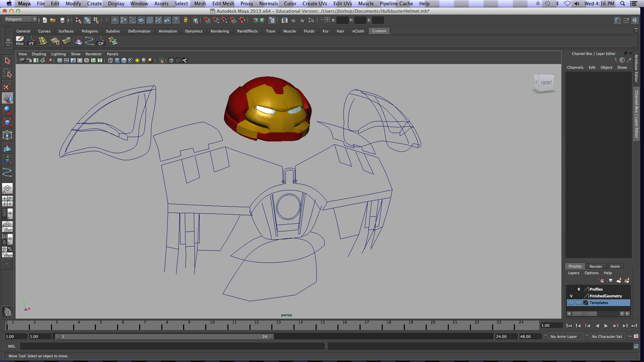644x362 pixels.
Task: Switch to the Polygons shelf tab
Action: (x=90, y=31)
